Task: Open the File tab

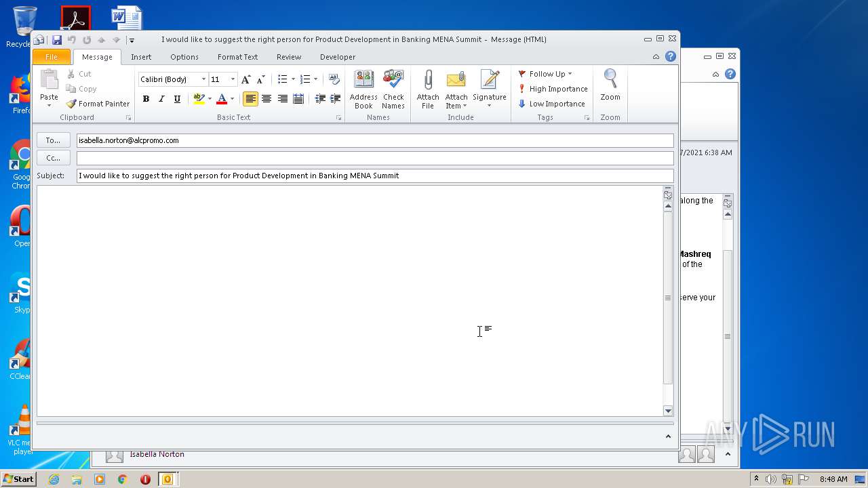Action: (x=51, y=57)
